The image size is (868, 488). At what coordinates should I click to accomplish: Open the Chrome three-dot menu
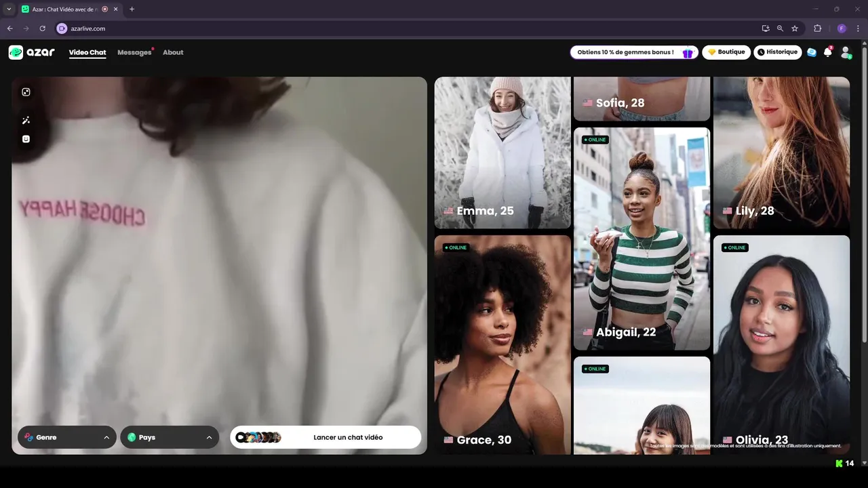pos(859,28)
